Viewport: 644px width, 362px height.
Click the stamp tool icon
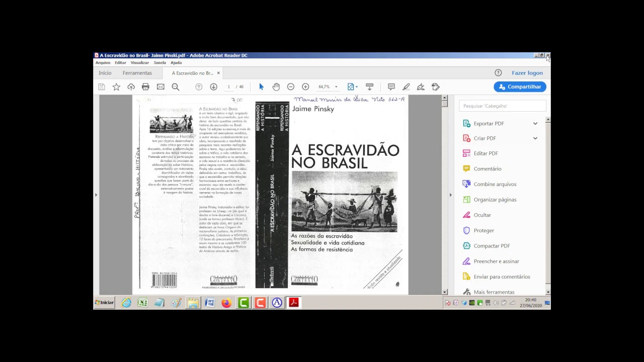coord(436,87)
